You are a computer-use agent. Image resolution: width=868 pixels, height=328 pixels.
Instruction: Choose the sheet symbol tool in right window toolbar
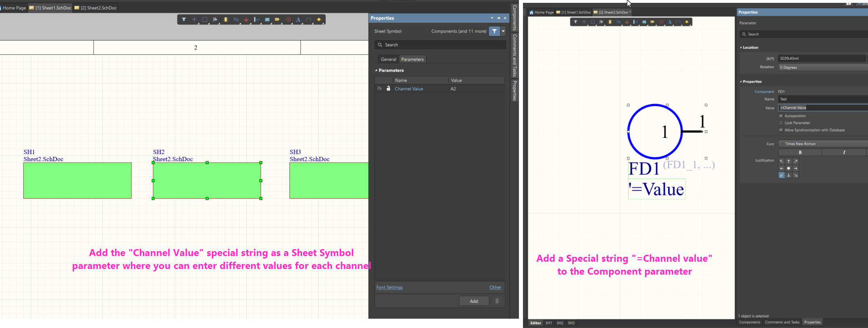tap(644, 22)
